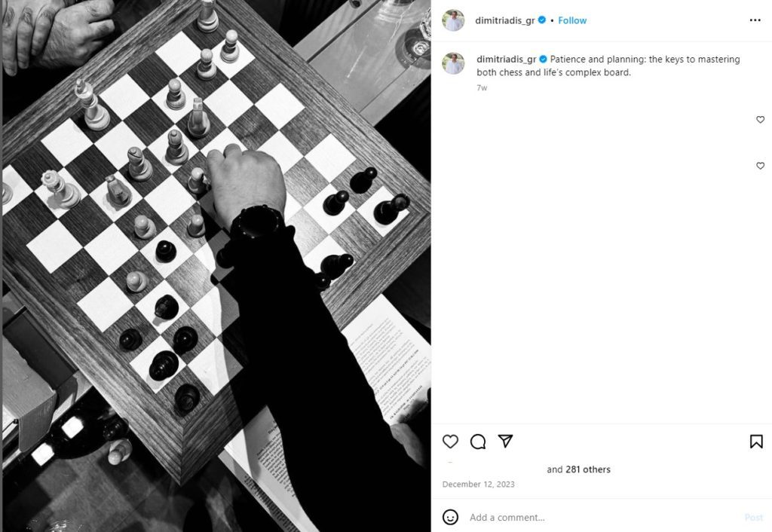Open December 12, 2023 post date

pos(478,485)
